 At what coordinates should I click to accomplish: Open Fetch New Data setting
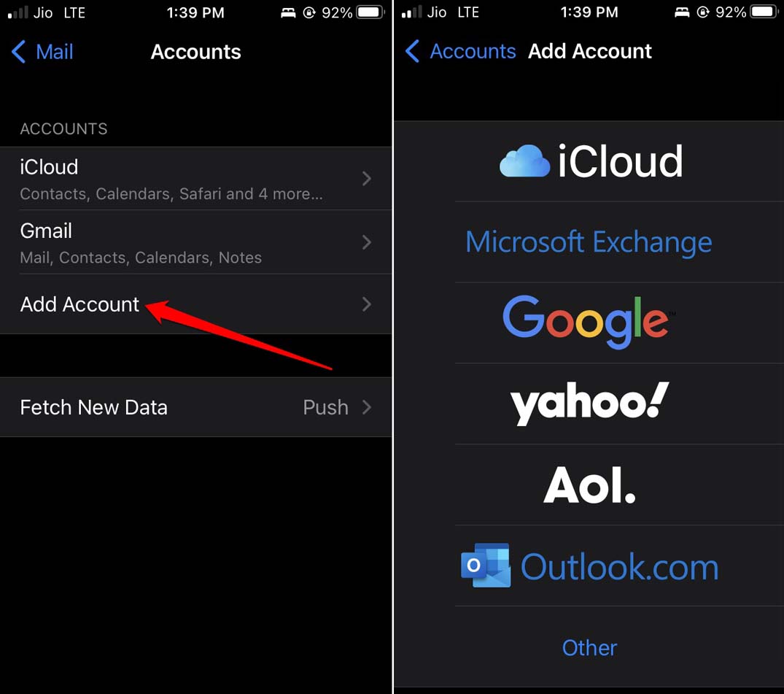pyautogui.click(x=195, y=407)
